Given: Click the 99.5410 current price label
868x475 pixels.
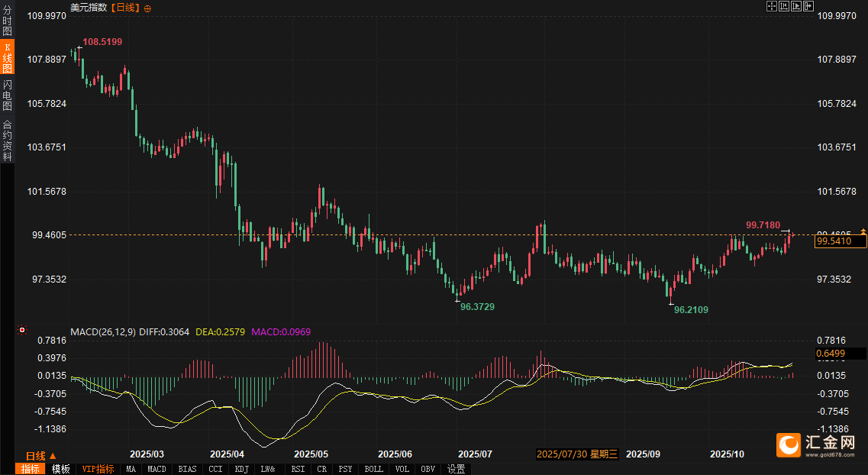Looking at the screenshot, I should tap(841, 241).
